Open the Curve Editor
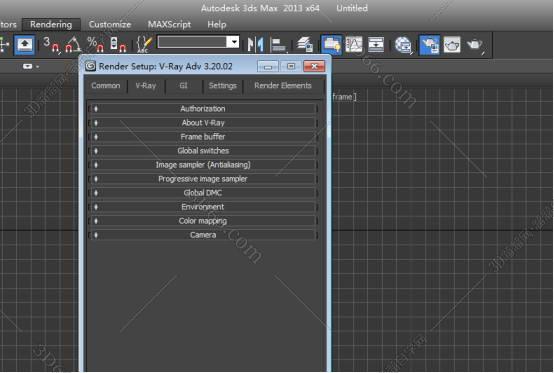This screenshot has height=373, width=554. [x=354, y=45]
